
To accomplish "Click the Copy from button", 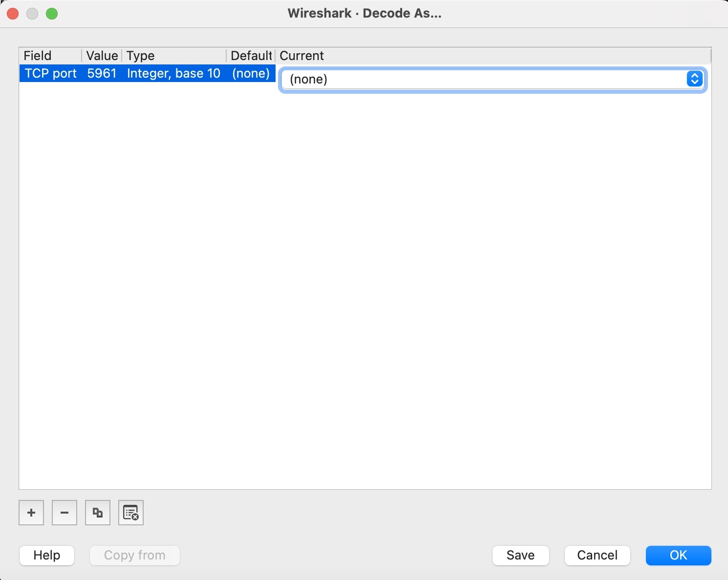I will (x=135, y=556).
